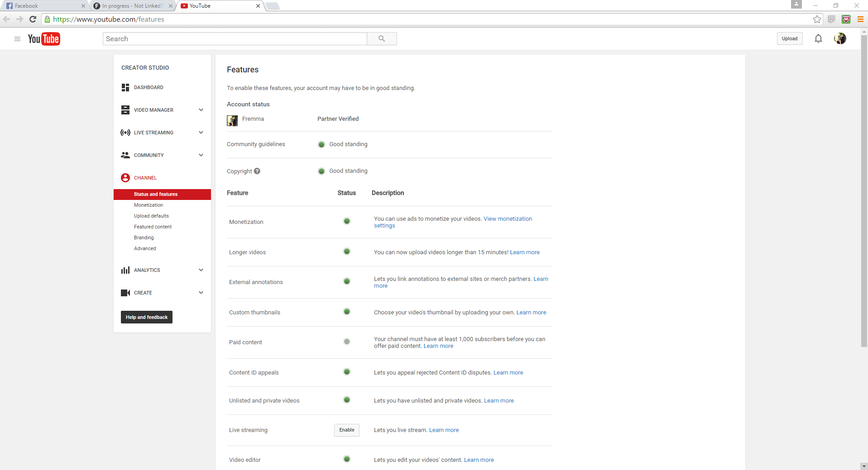Click the red shield extension icon
The image size is (868, 470).
click(x=846, y=19)
